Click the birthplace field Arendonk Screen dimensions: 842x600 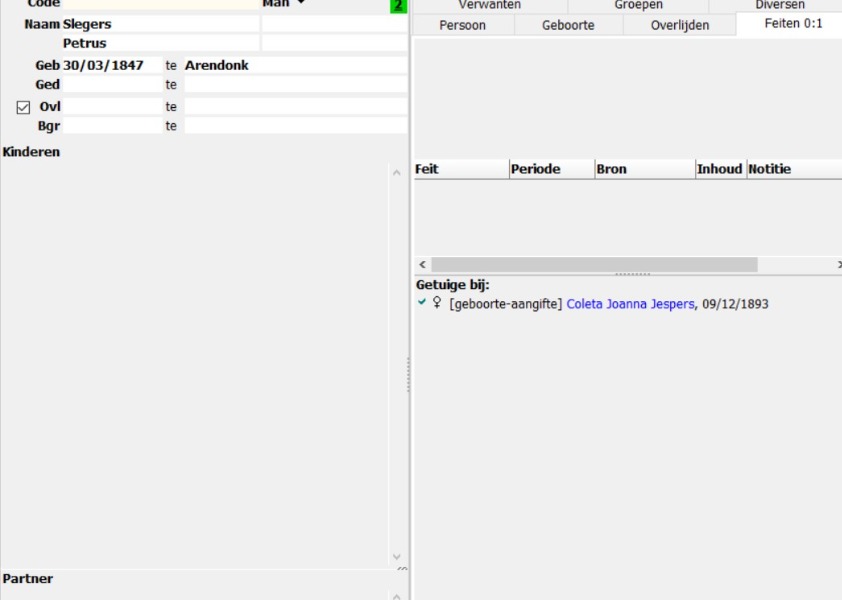(295, 65)
